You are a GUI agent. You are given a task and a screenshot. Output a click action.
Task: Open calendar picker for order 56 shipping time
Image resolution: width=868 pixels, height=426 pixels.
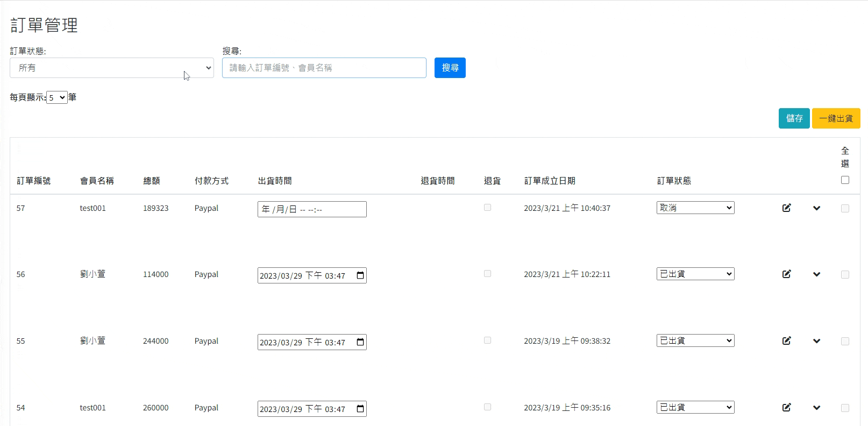(360, 275)
